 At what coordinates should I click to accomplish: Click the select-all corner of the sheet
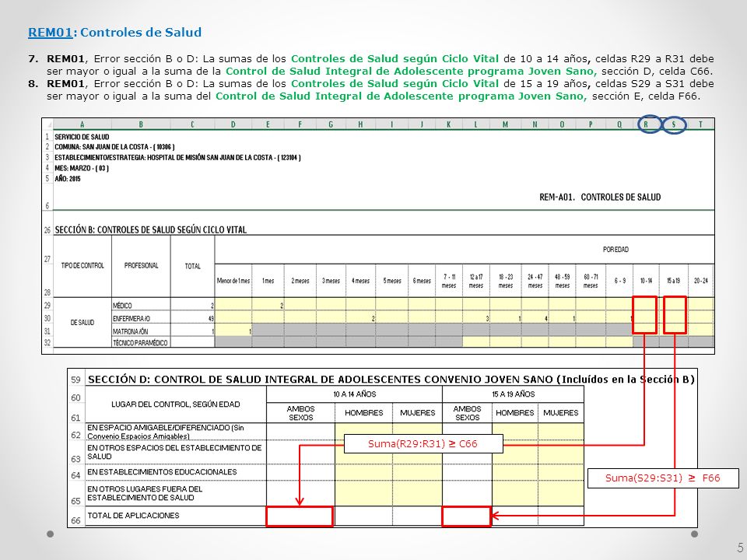[47, 124]
